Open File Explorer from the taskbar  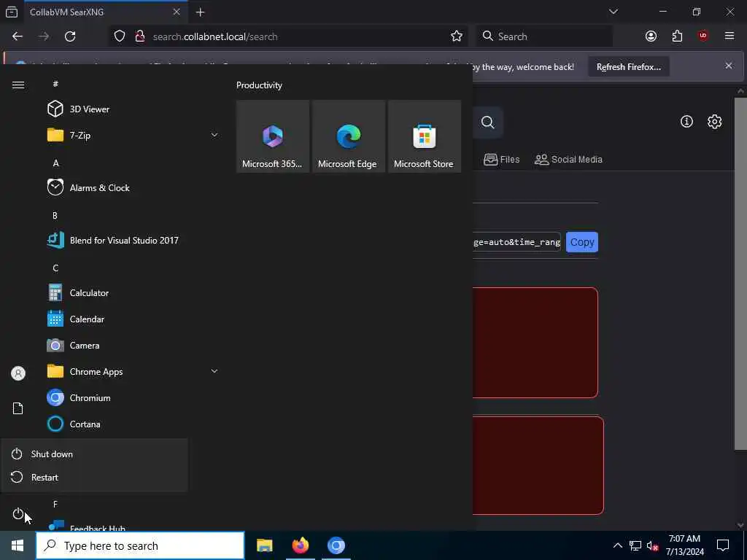pos(264,545)
